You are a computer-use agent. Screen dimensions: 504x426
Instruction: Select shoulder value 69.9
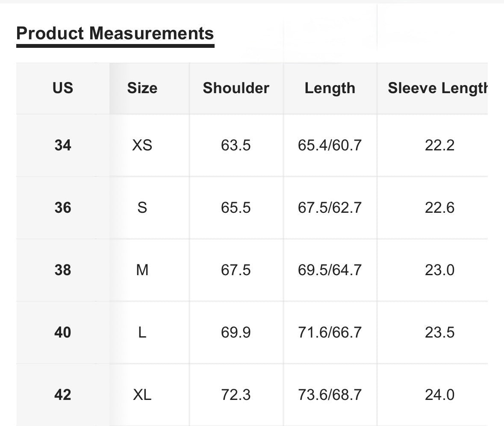tap(236, 332)
